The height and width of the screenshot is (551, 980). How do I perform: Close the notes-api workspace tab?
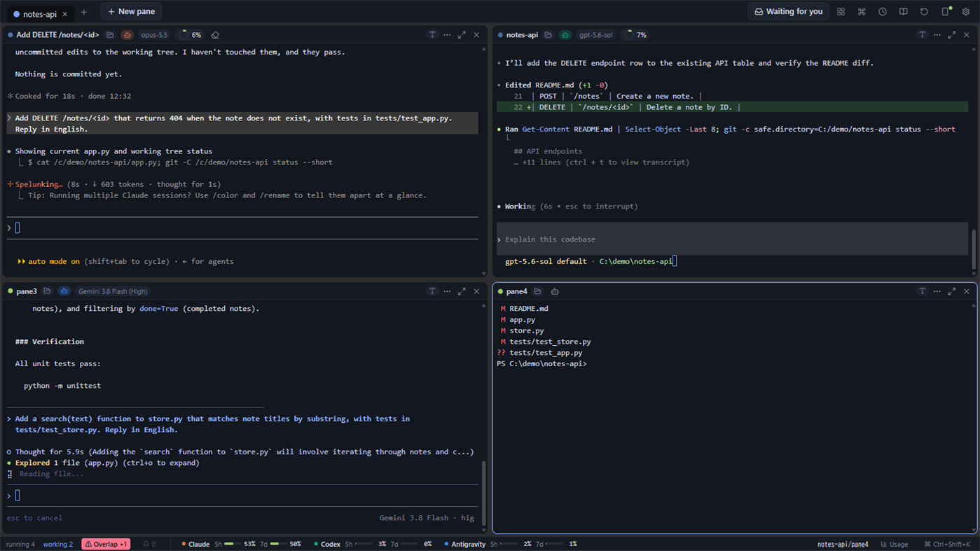point(65,14)
